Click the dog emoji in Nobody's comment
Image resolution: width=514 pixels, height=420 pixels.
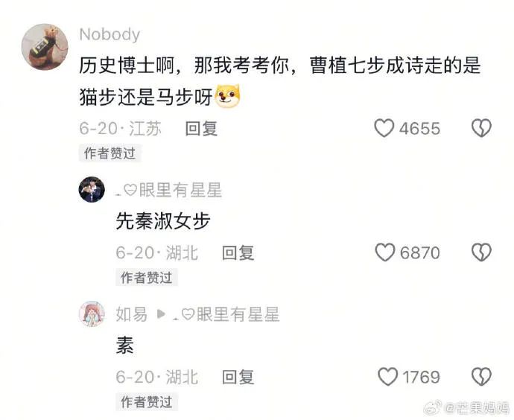tap(227, 96)
